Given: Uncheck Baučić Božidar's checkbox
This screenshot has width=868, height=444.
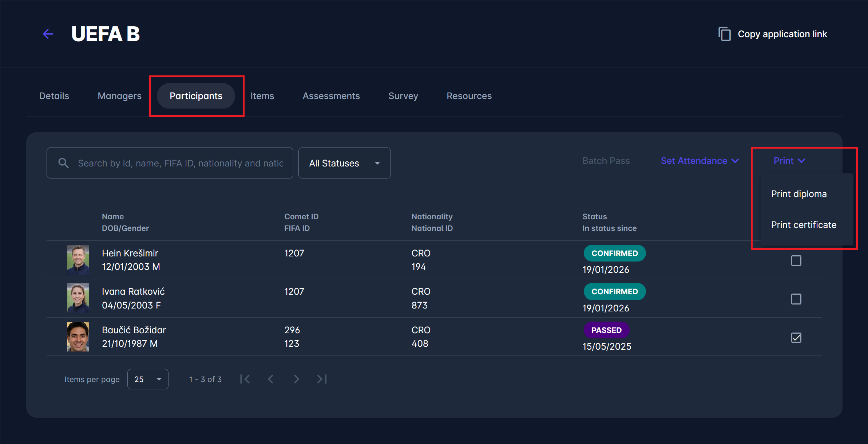Looking at the screenshot, I should [x=796, y=338].
